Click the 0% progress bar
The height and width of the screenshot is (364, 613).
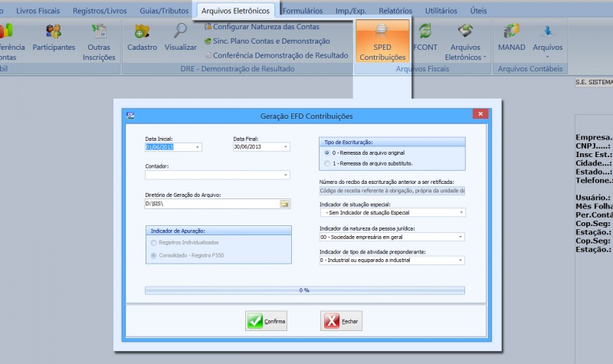click(304, 290)
